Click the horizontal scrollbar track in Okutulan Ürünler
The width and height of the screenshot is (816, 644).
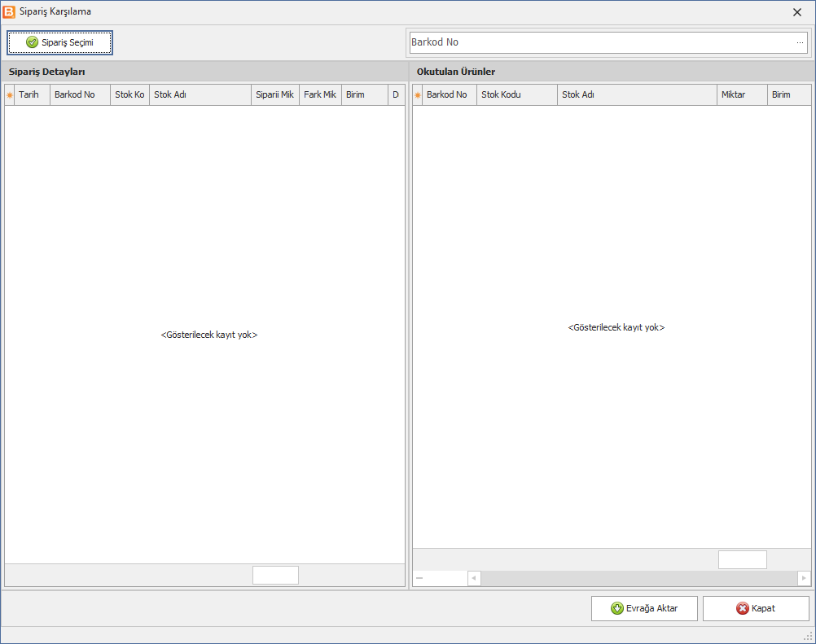coord(639,578)
